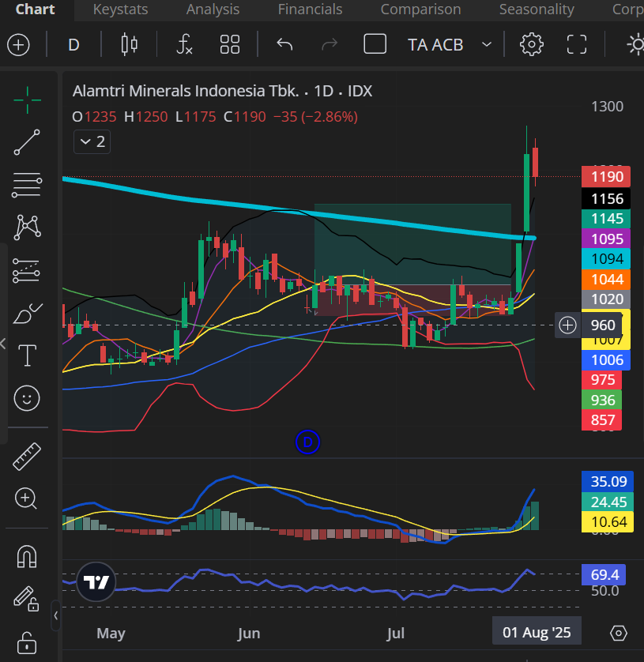Open the indicators fx menu
This screenshot has width=644, height=662.
185,44
